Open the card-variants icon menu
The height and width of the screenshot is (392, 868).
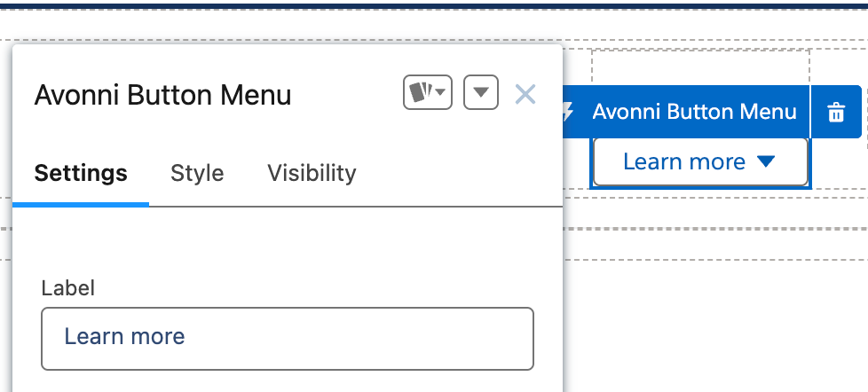[420, 93]
